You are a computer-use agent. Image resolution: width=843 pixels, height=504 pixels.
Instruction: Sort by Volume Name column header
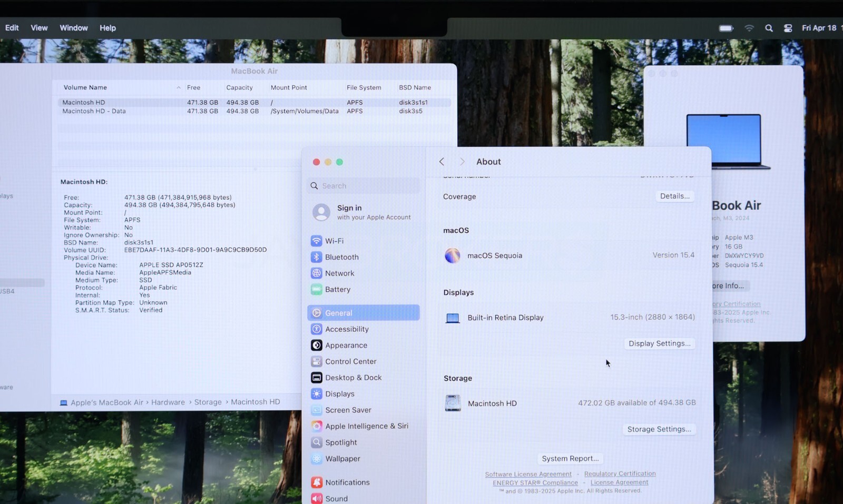[85, 87]
